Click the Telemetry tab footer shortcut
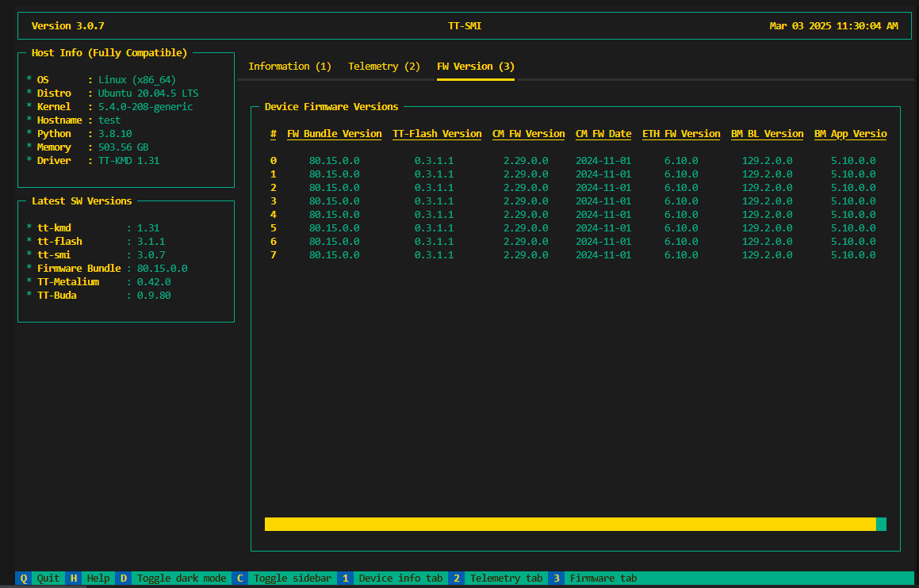 pos(506,578)
